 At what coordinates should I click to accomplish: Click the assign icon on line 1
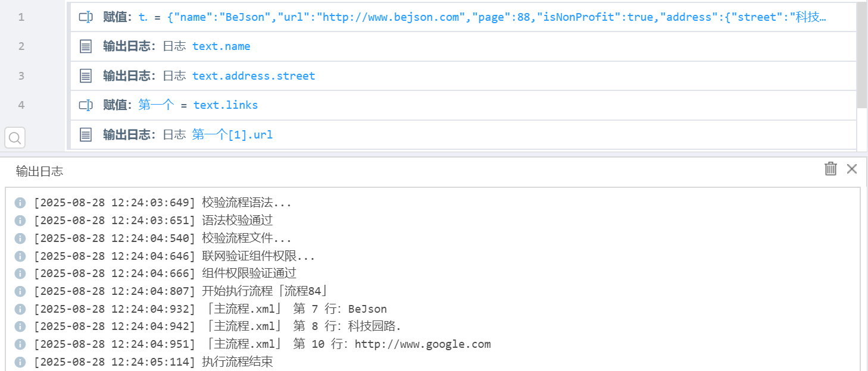coord(86,17)
